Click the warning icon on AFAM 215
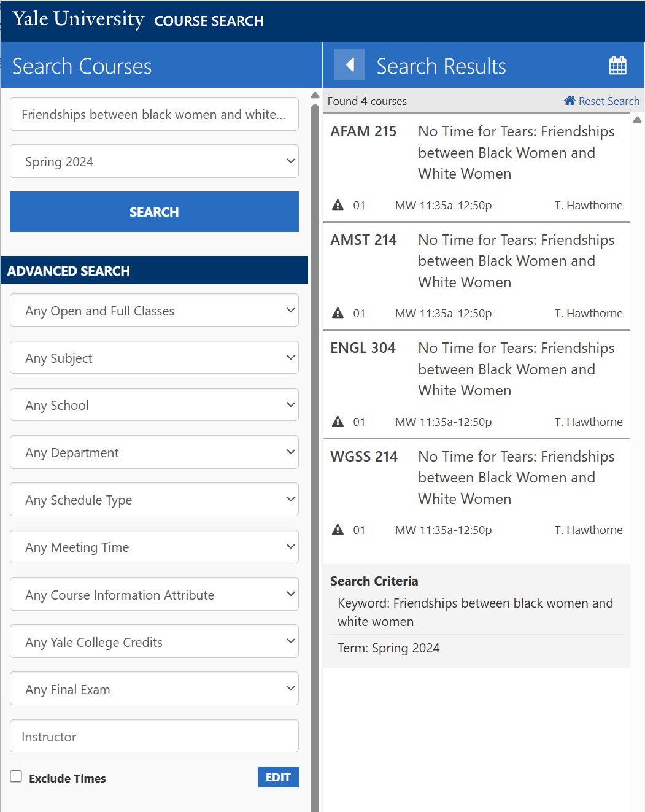 point(338,205)
